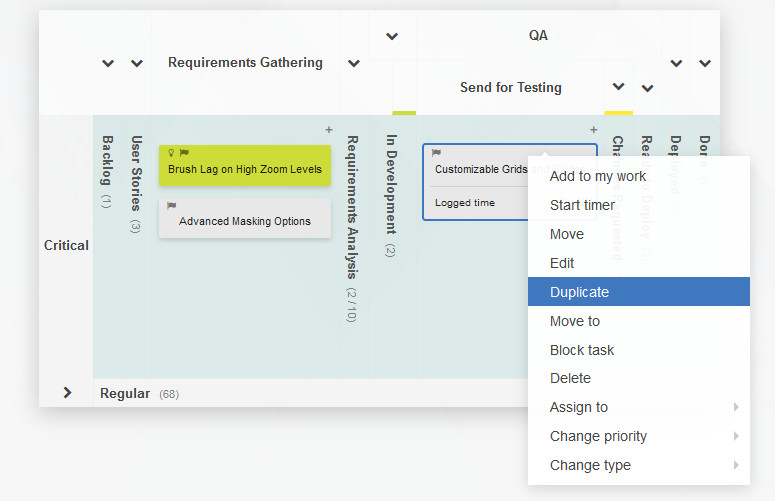Click the Requirements Gathering column header
Viewport: 775px width, 501px height.
coord(245,63)
